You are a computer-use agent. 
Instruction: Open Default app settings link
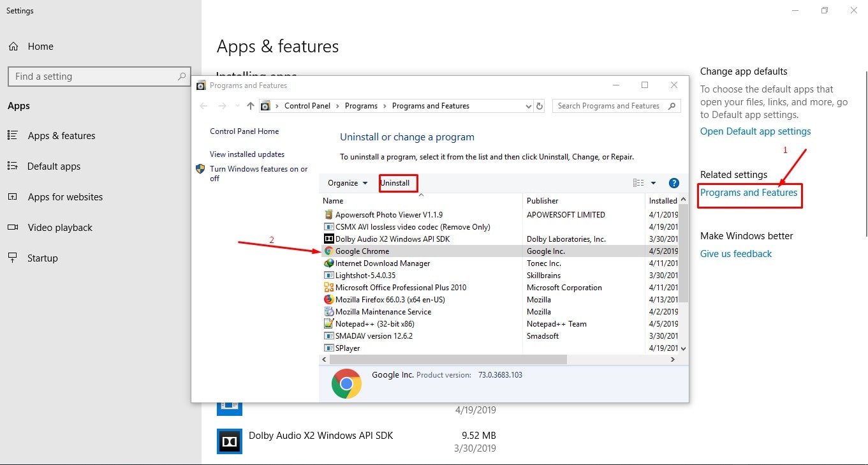(756, 131)
